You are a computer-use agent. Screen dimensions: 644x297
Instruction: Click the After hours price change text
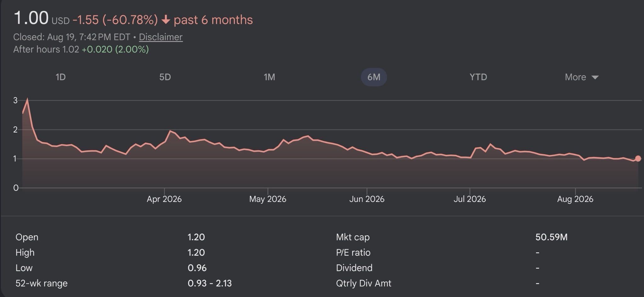[115, 49]
